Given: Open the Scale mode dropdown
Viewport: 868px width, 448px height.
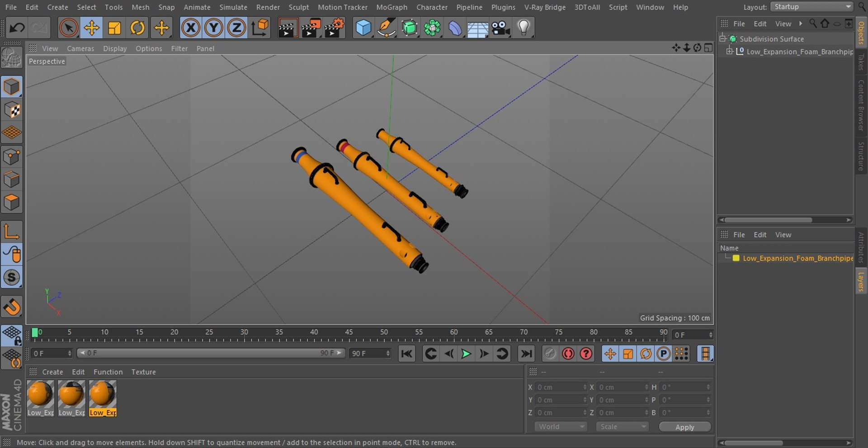Looking at the screenshot, I should (x=623, y=427).
